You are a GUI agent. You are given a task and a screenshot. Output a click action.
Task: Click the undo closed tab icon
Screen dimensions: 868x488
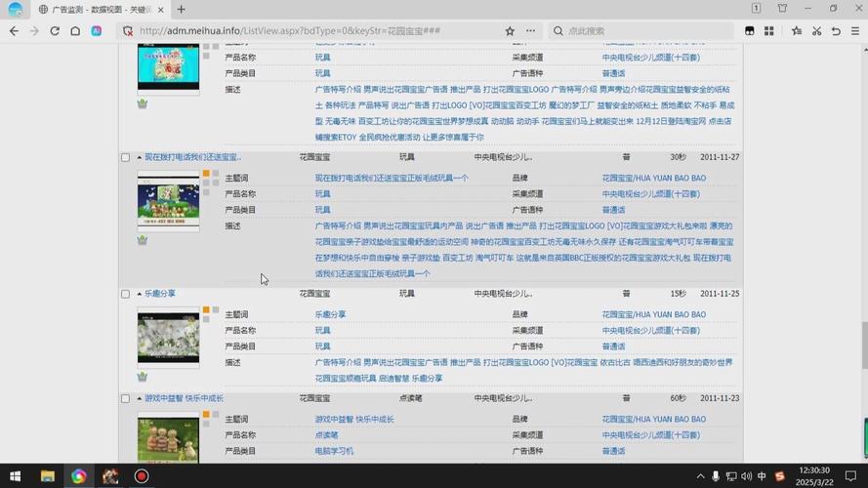[836, 31]
